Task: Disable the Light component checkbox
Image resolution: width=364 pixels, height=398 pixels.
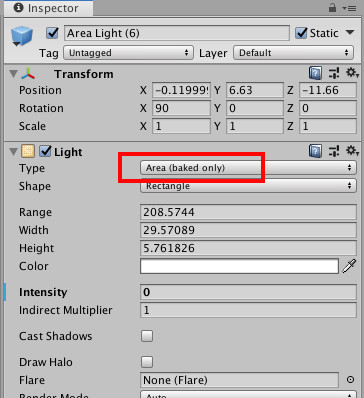Action: click(x=45, y=151)
